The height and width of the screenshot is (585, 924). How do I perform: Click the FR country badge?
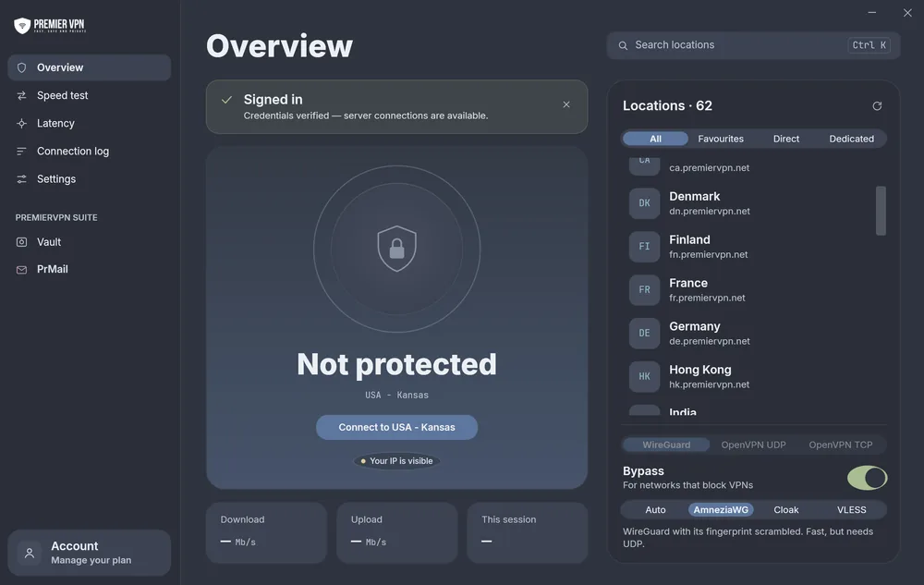(x=644, y=290)
